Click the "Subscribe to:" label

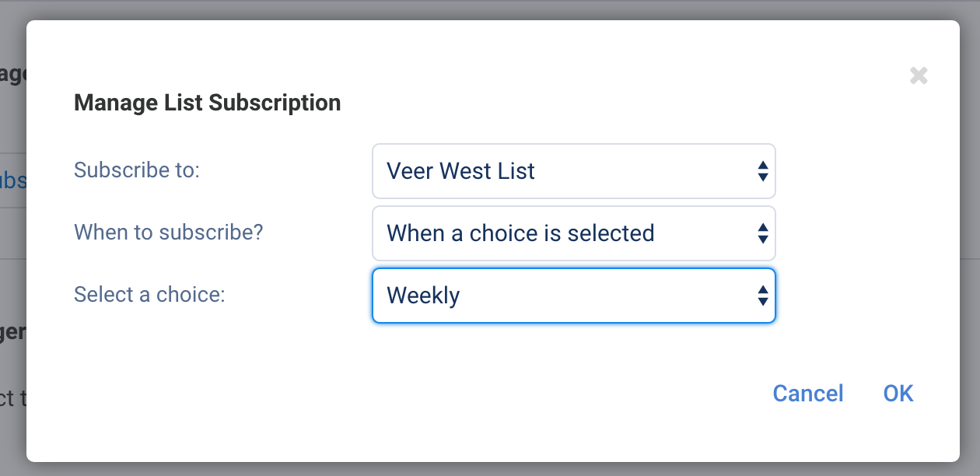click(137, 170)
